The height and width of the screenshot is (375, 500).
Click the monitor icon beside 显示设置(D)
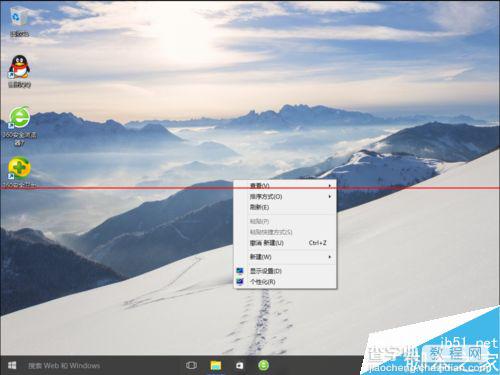(x=240, y=271)
